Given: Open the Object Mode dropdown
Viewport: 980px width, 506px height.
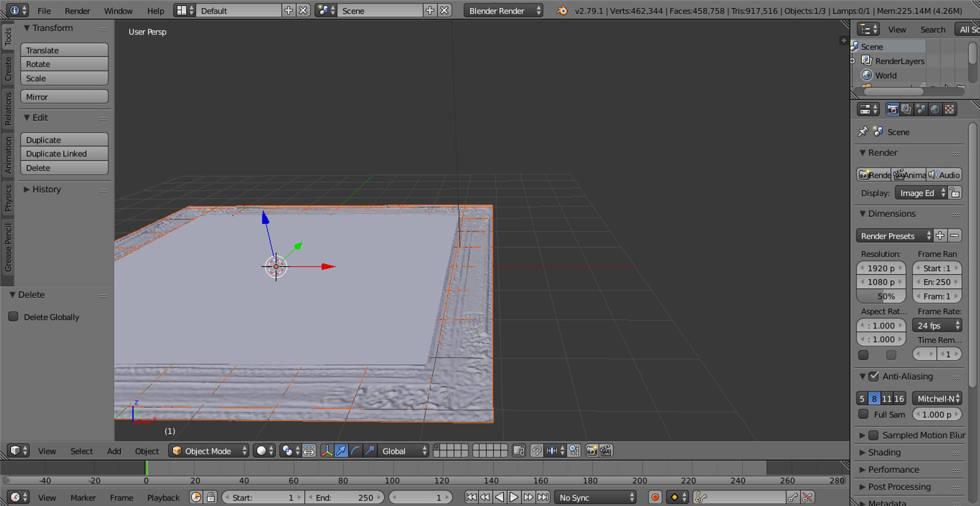Looking at the screenshot, I should [209, 451].
